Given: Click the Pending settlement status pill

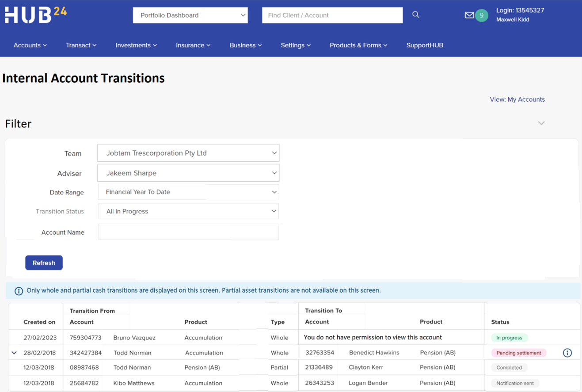Looking at the screenshot, I should (518, 353).
